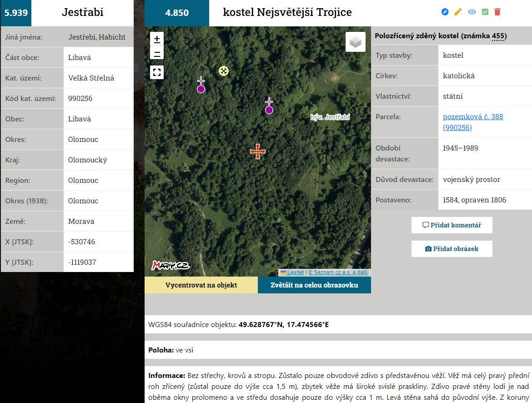Click the upper-left purple cross marker
The height and width of the screenshot is (403, 532).
click(201, 85)
